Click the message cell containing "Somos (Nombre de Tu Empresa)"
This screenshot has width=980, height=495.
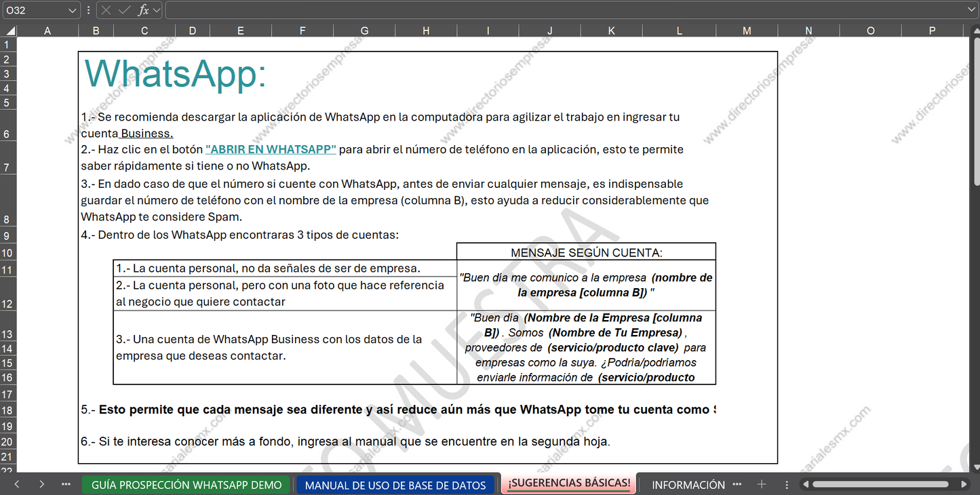(587, 348)
